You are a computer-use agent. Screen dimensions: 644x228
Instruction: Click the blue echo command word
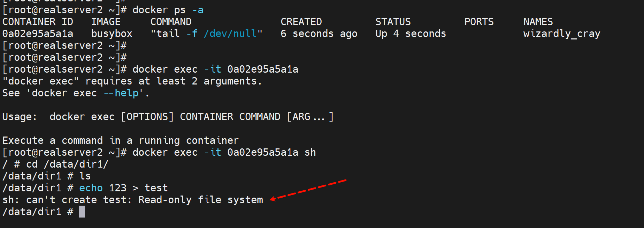tap(91, 188)
